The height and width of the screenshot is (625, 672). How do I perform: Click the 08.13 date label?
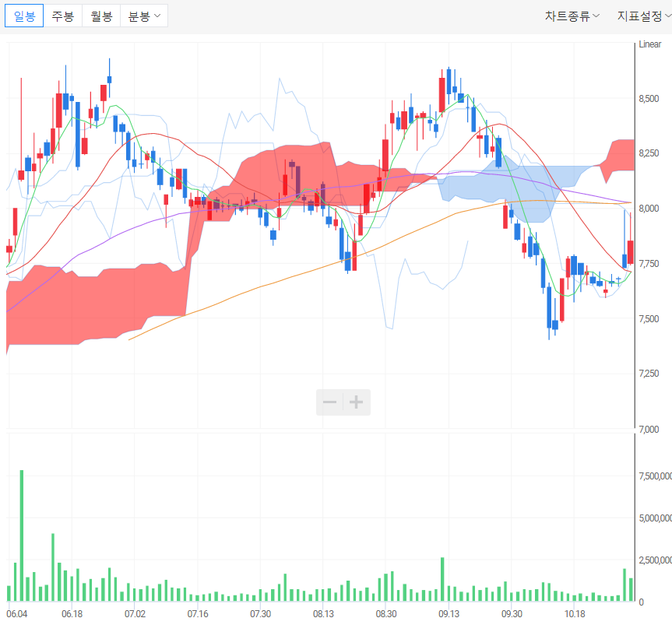pyautogui.click(x=323, y=614)
